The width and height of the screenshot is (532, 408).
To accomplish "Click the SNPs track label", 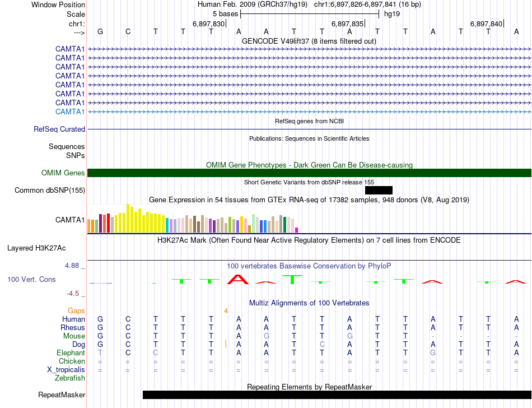I will 76,155.
